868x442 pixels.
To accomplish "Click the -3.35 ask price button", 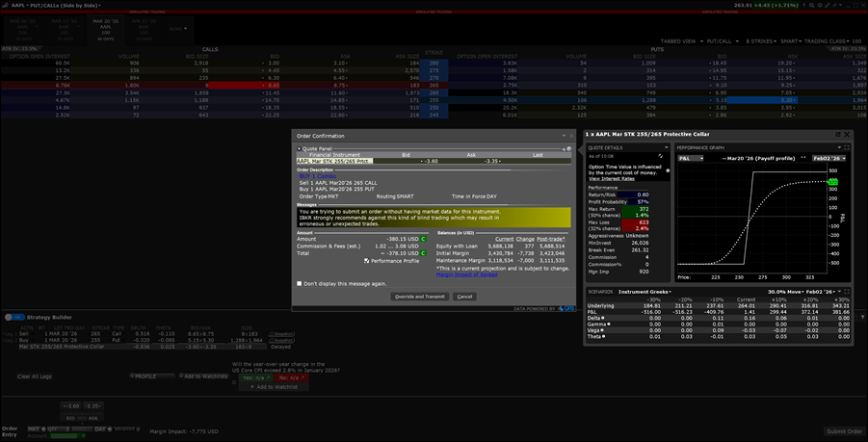I will [93, 405].
